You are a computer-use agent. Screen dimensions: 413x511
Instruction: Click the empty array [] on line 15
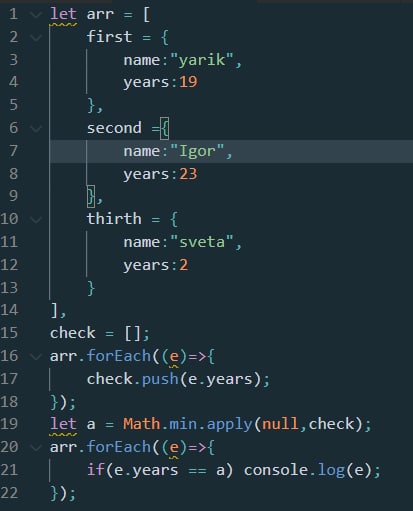pos(133,333)
